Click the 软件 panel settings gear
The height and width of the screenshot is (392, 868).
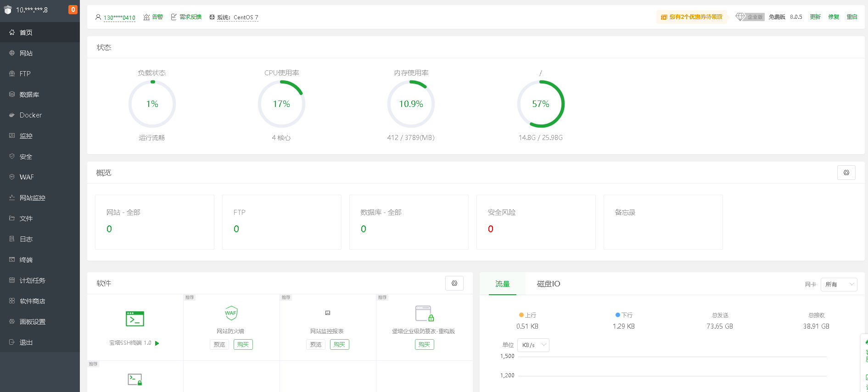pyautogui.click(x=454, y=283)
